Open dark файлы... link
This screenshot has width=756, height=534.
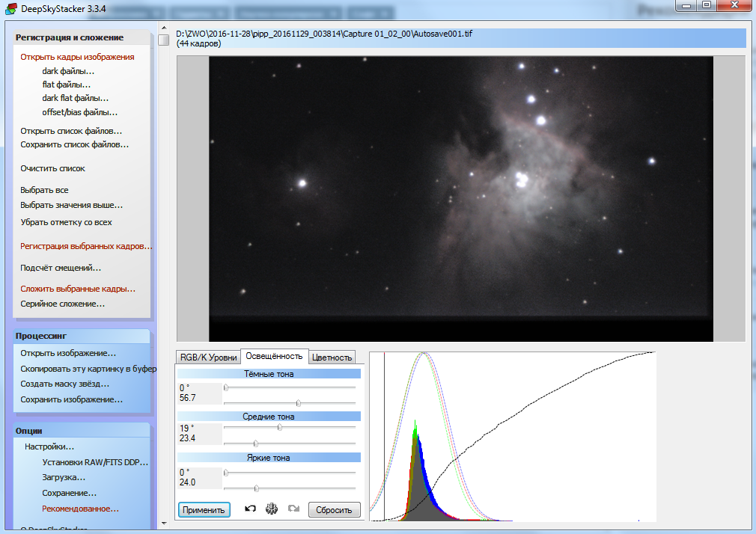(68, 71)
